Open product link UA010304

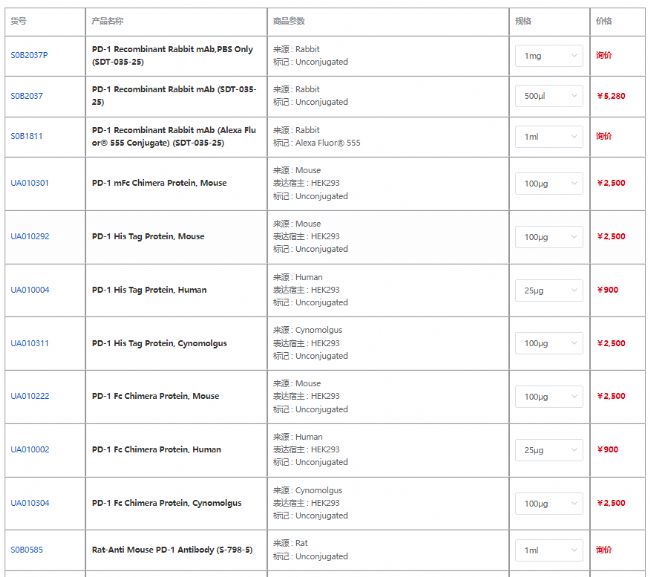click(30, 503)
